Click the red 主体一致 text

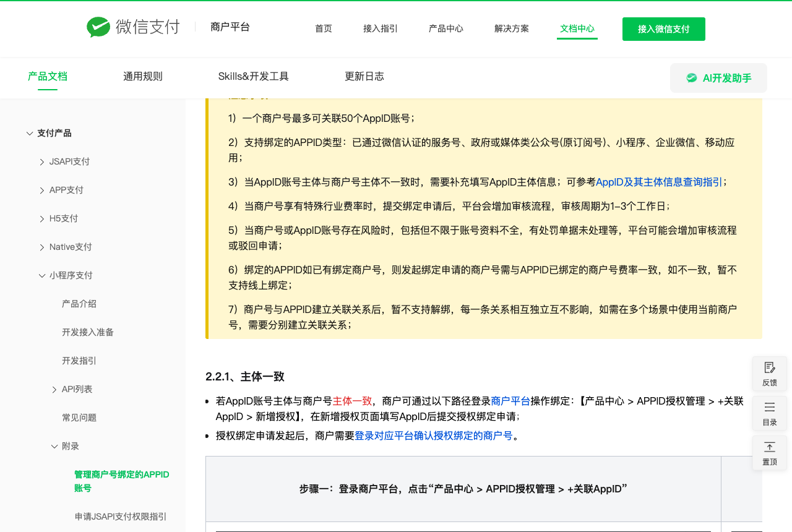click(353, 401)
